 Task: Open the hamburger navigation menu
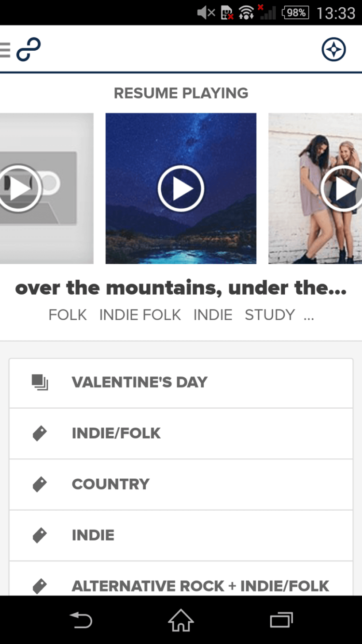coord(5,49)
